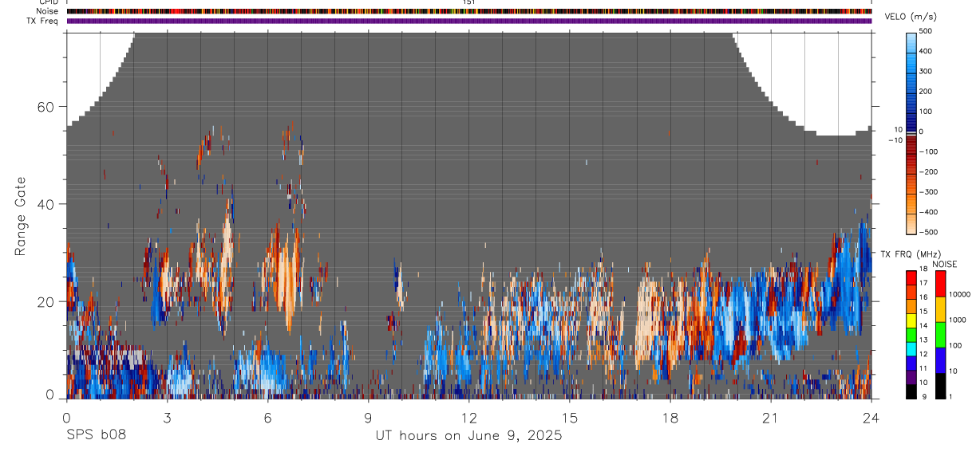Click the x-axis tick label 9
Screen dimensions: 980x452
click(368, 418)
